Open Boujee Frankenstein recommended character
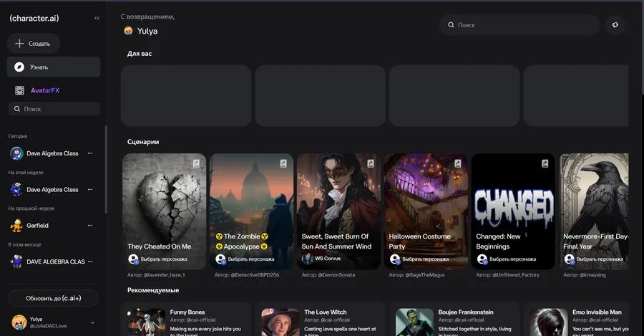Image resolution: width=644 pixels, height=336 pixels. 454,320
